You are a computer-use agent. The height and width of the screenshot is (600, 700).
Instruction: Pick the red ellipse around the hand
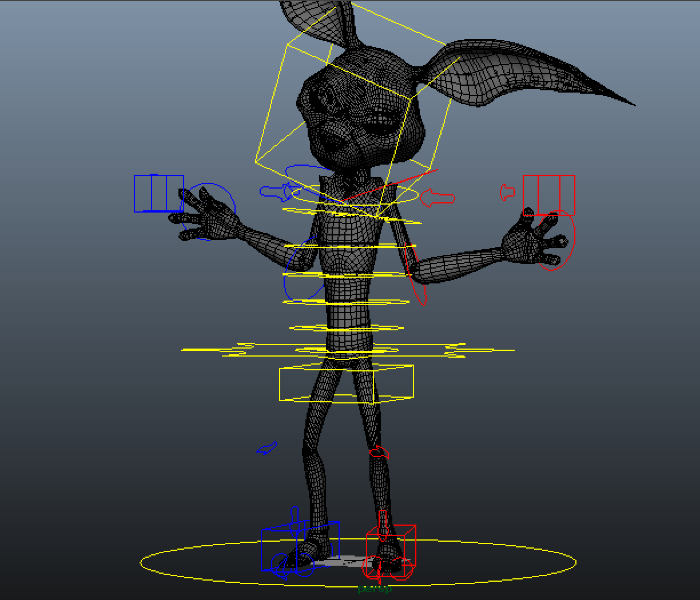point(555,240)
